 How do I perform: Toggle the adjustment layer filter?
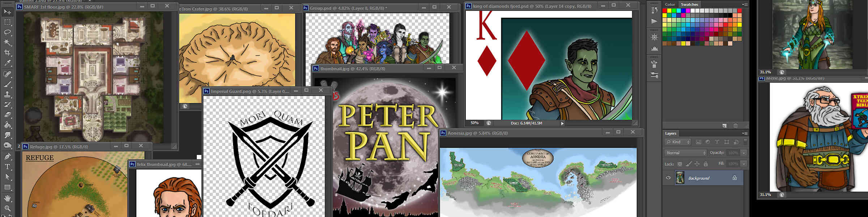(708, 142)
